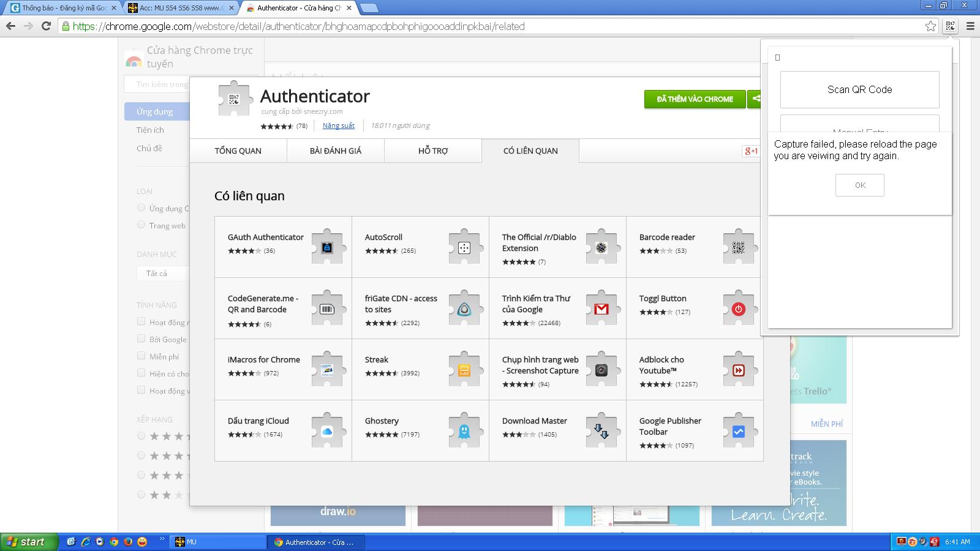Launch Firefox from the quick launch bar

point(127,542)
